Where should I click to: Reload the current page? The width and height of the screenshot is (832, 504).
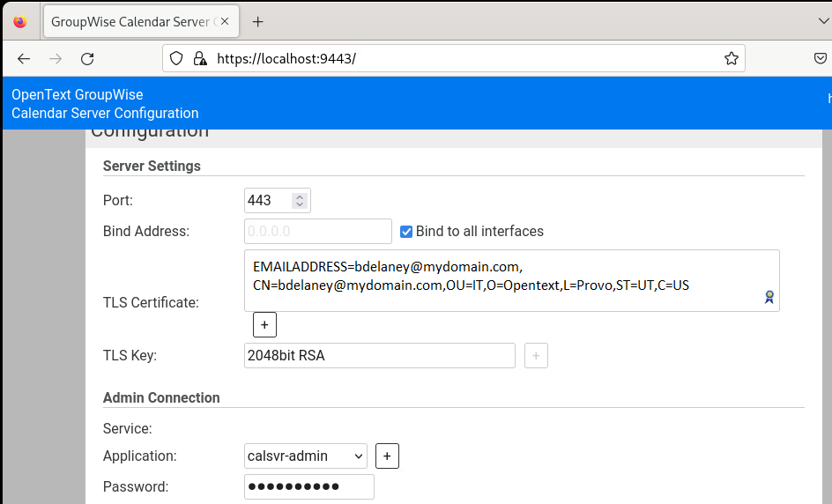tap(87, 58)
